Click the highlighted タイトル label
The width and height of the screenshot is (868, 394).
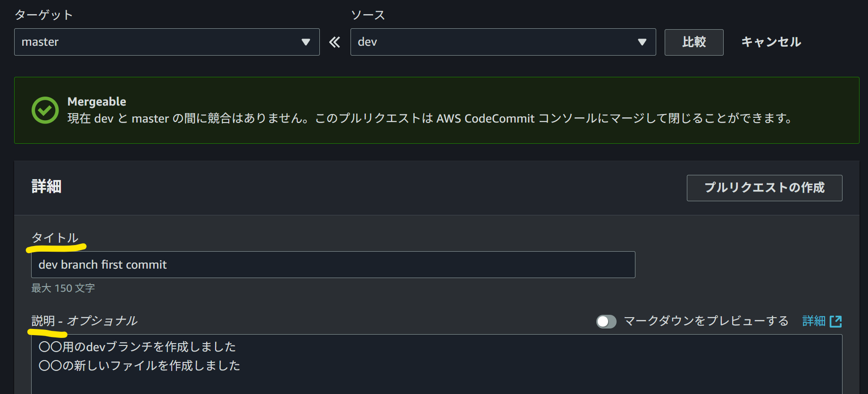coord(54,238)
